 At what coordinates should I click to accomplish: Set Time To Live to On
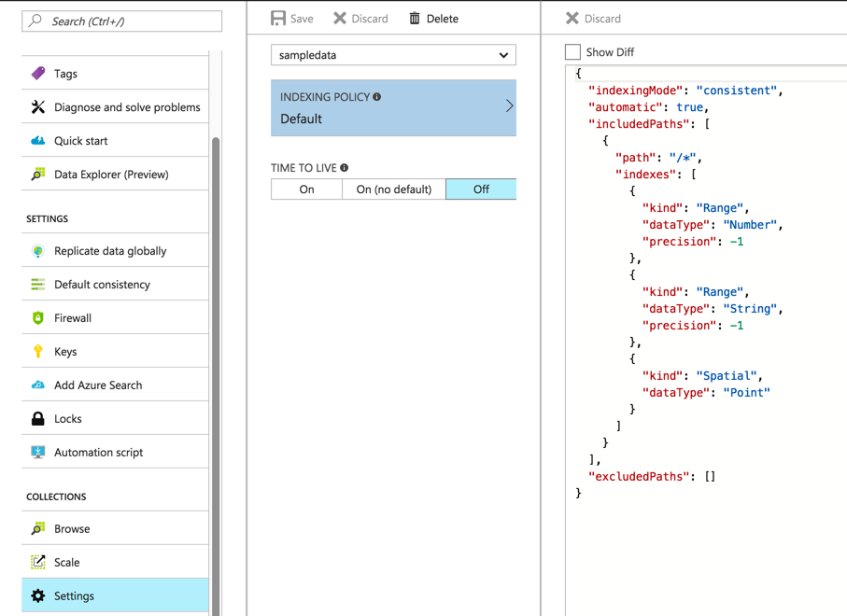(x=307, y=189)
